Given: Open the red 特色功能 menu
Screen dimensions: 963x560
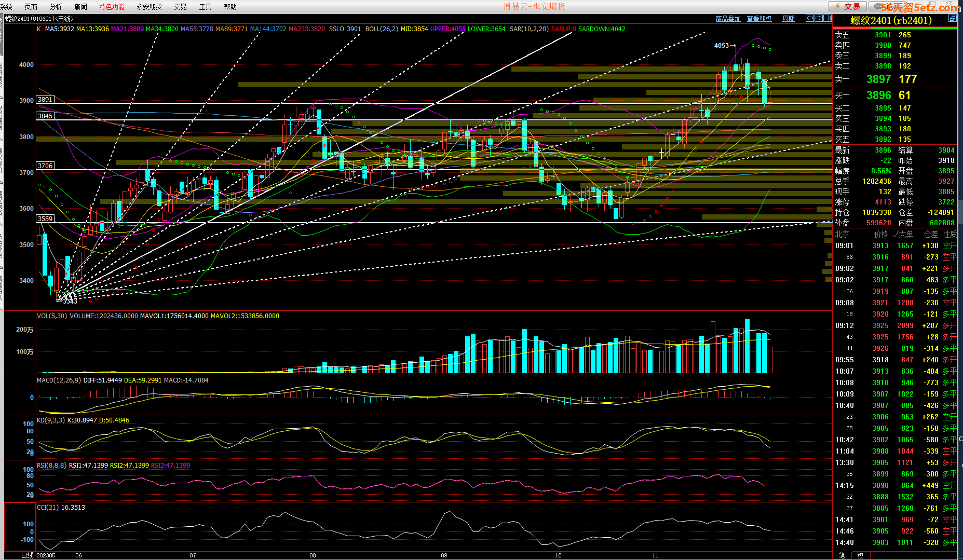Looking at the screenshot, I should pyautogui.click(x=112, y=7).
